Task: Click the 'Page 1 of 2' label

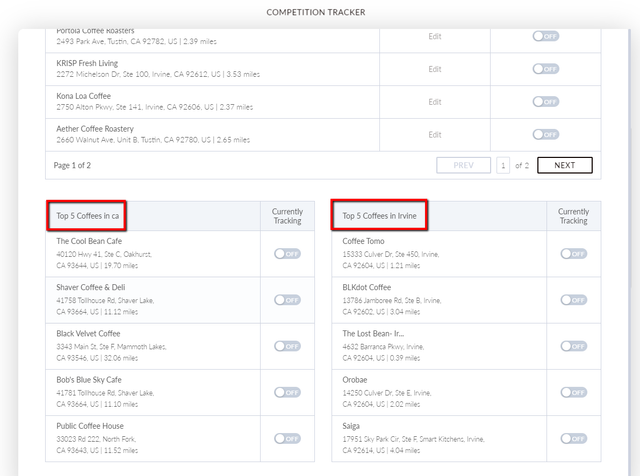Action: (x=72, y=165)
